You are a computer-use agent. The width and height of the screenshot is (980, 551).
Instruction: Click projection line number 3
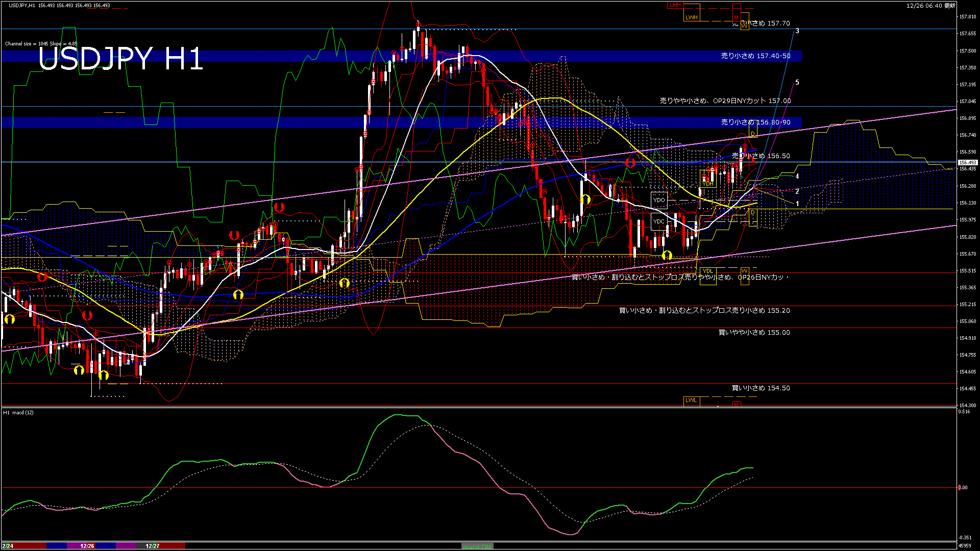point(797,31)
